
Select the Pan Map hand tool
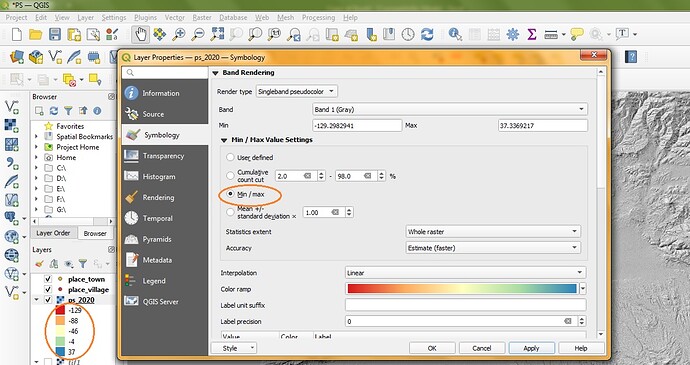[x=140, y=34]
